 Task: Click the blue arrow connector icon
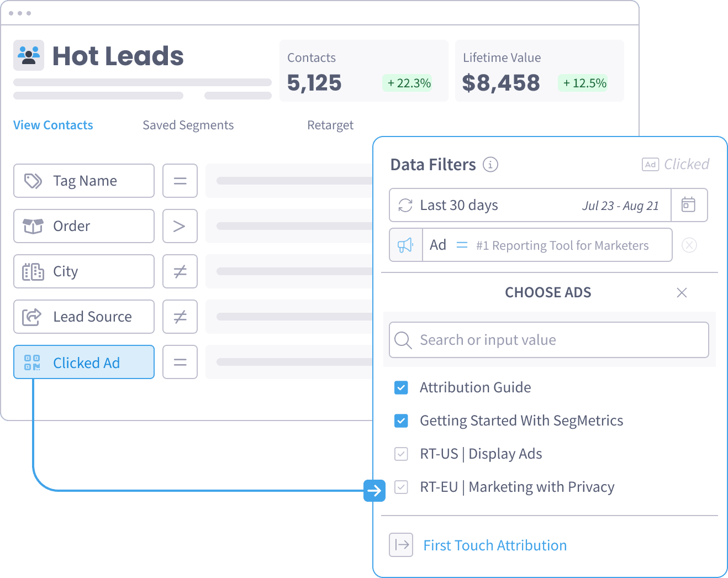tap(374, 491)
